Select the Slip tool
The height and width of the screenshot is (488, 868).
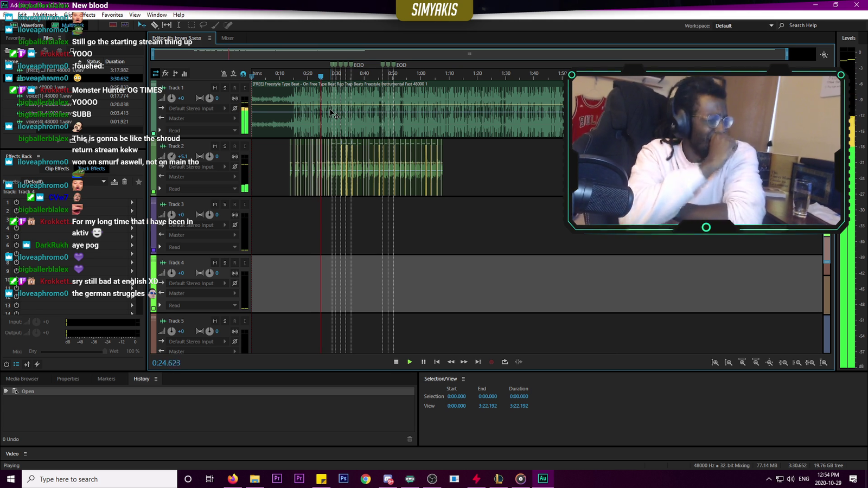coord(167,25)
